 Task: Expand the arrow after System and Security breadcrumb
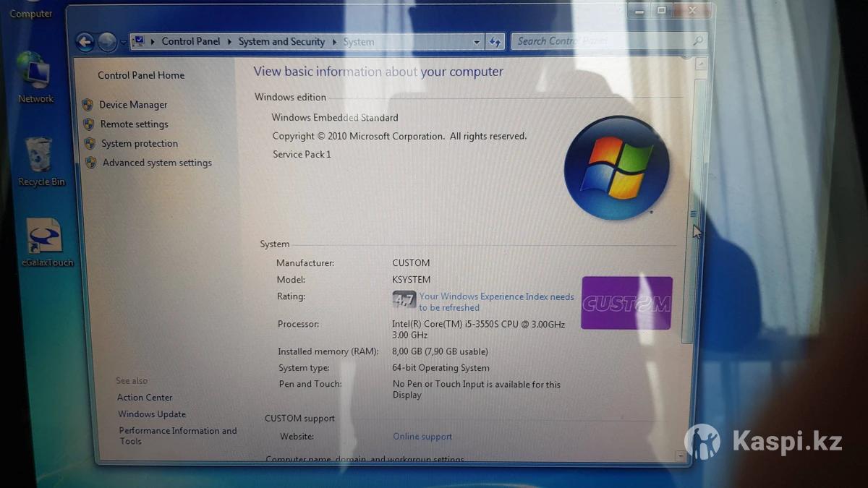[334, 42]
